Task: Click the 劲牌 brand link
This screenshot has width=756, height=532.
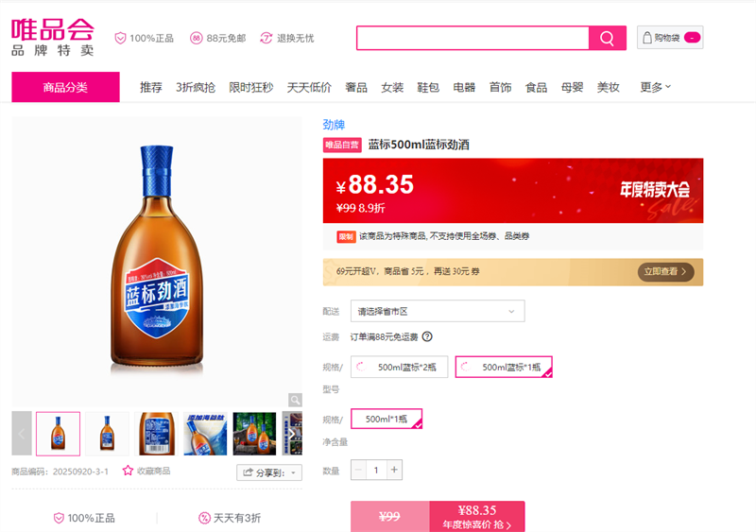Action: coord(334,125)
